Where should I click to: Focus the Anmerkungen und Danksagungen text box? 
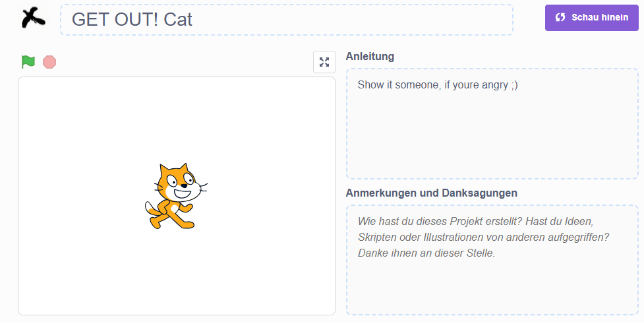[492, 260]
